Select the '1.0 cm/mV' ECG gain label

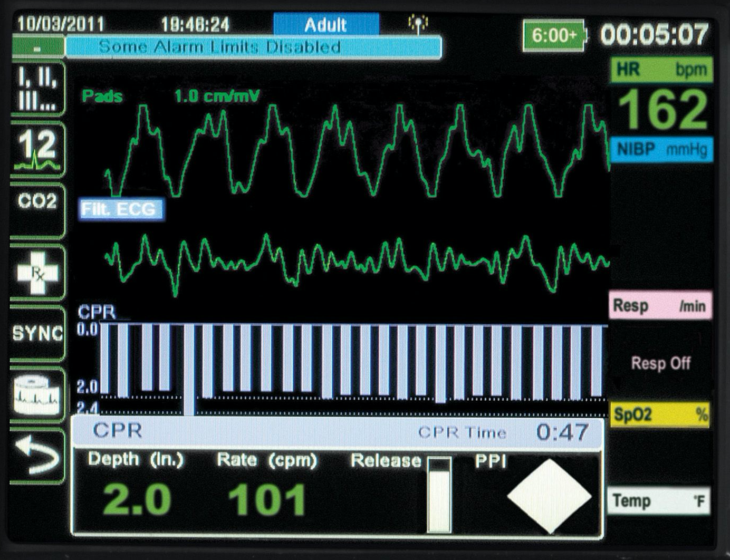217,96
